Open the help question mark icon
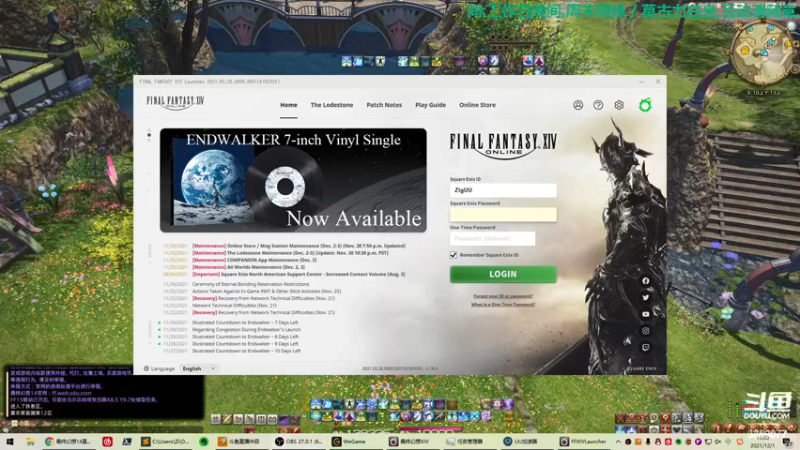Image resolution: width=800 pixels, height=450 pixels. pos(598,105)
